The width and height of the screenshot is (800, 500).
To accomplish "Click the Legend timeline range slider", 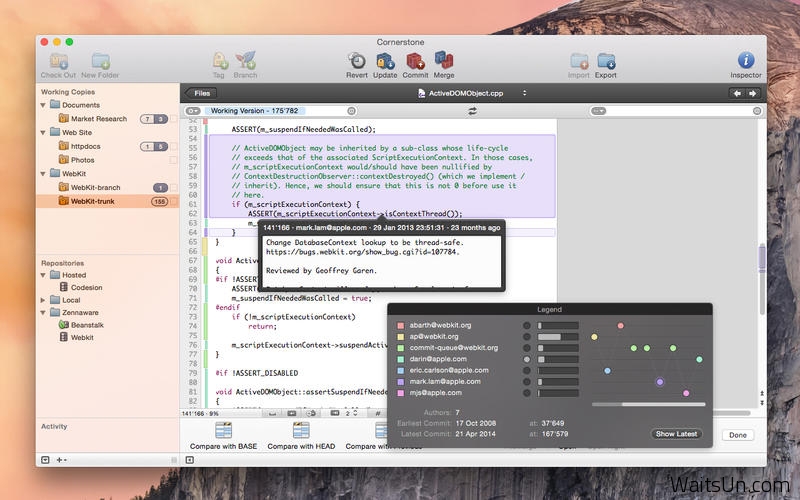I will coord(648,405).
